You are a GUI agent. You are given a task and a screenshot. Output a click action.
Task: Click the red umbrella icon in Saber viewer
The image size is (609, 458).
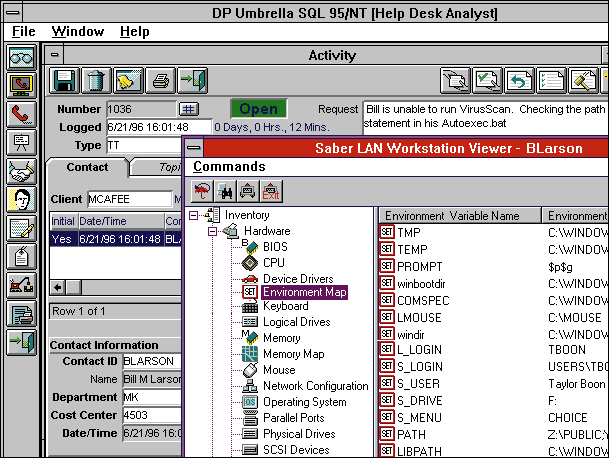tap(202, 191)
